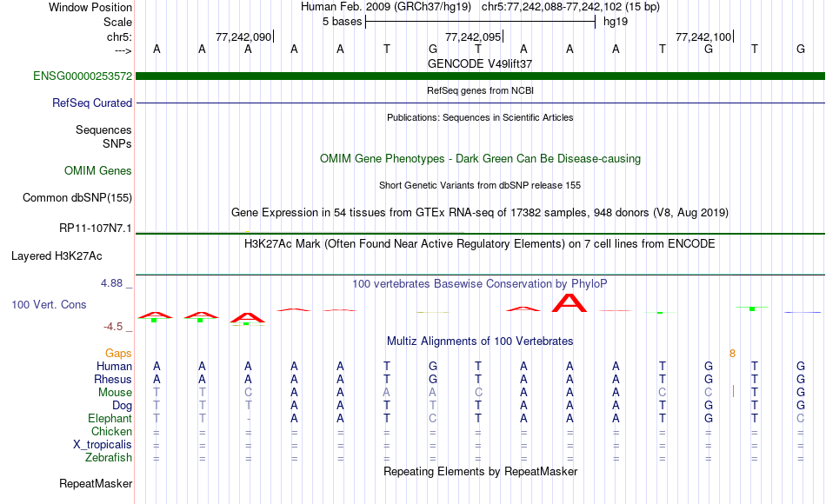
Task: Click the -4.5 PhyloP lower limit value
Action: pos(113,327)
